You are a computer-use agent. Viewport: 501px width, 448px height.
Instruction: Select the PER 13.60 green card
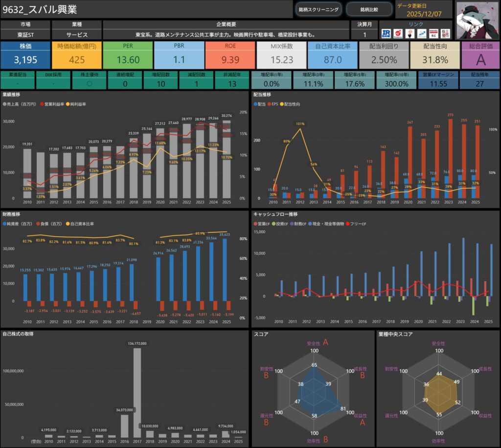coord(128,55)
